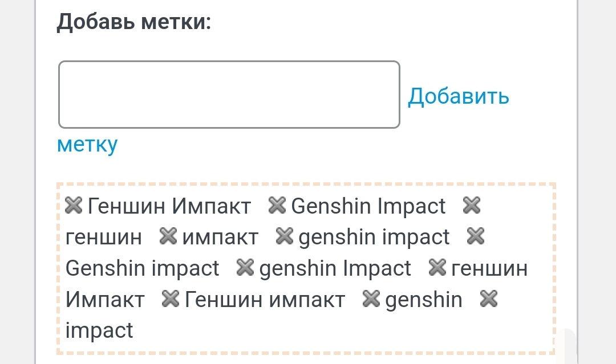Click the X for "Genshin impact" tag
The width and height of the screenshot is (616, 364).
pos(476,236)
